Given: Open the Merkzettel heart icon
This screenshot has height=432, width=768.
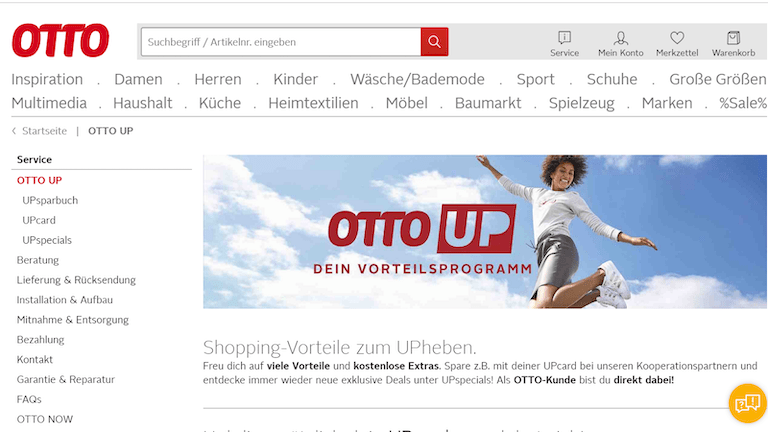Looking at the screenshot, I should 677,38.
